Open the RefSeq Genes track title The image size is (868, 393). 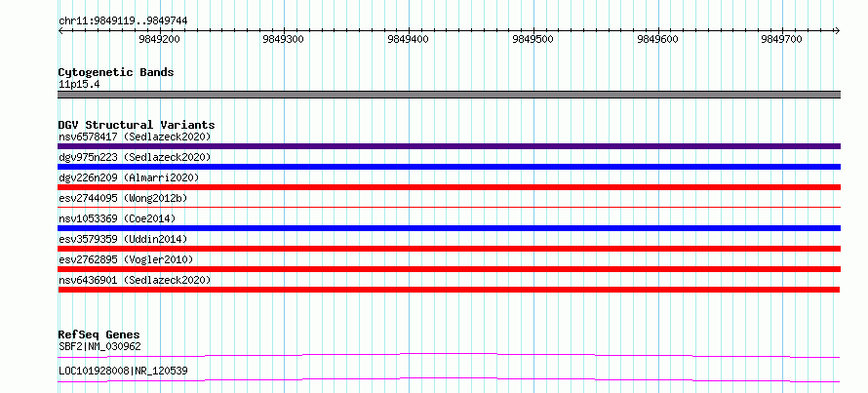99,334
